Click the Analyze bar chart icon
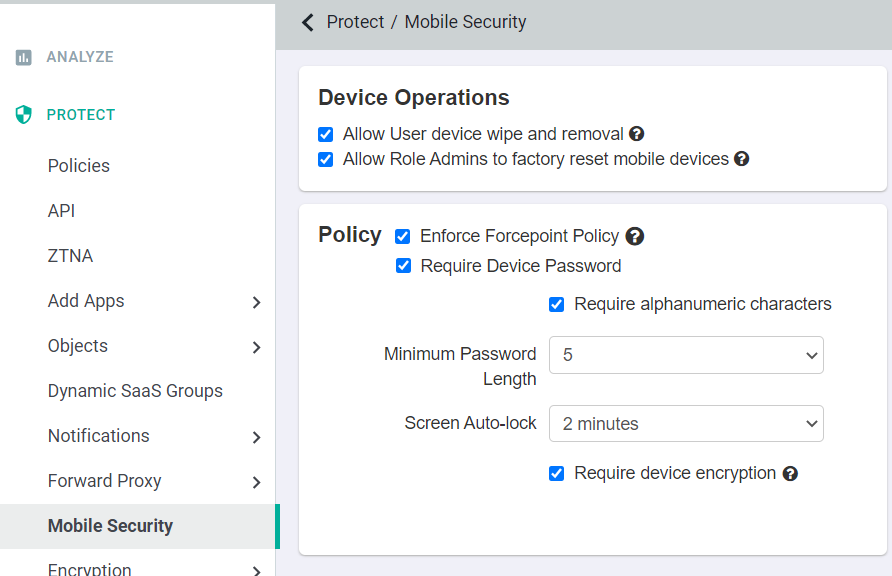Image resolution: width=892 pixels, height=576 pixels. coord(23,57)
